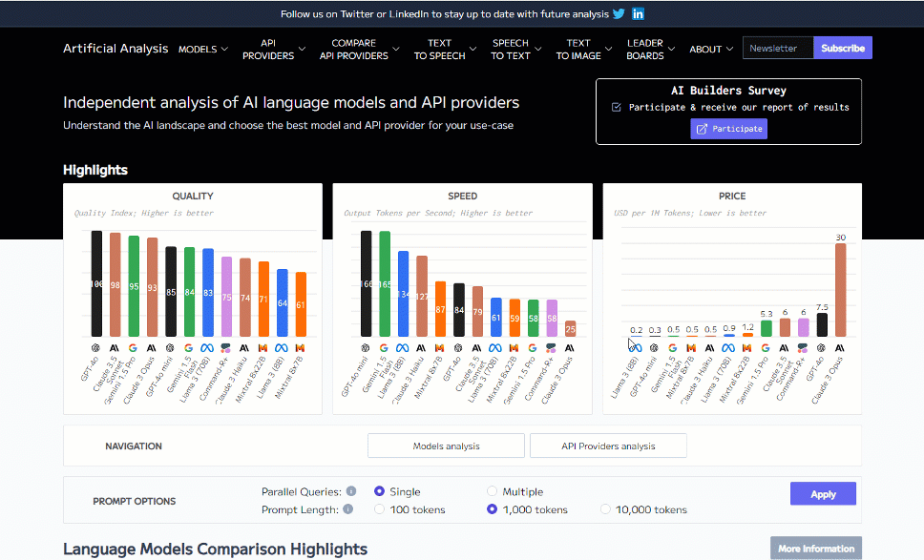Click Google logo under Gemini 1.5 Flash in Speed chart
This screenshot has width=924, height=560.
[384, 348]
